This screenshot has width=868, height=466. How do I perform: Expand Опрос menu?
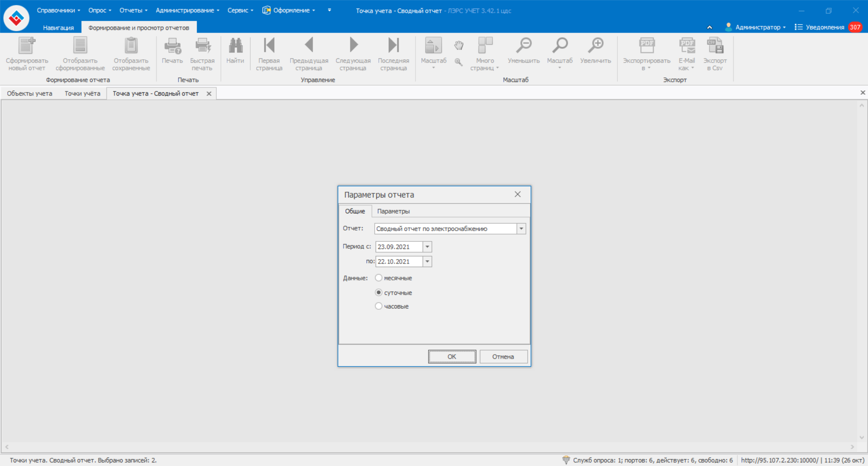pos(100,10)
